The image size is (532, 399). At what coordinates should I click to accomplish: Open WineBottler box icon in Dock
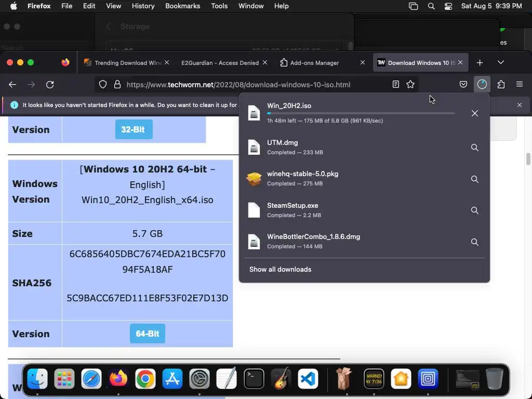pyautogui.click(x=344, y=378)
